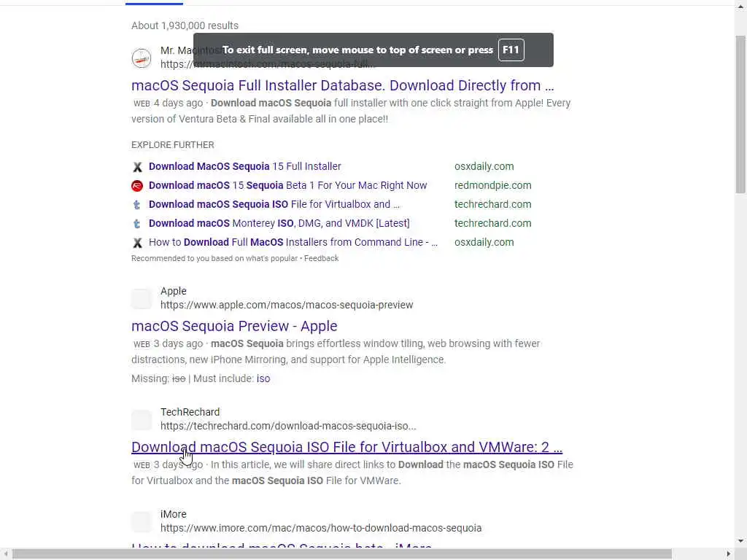
Task: Click the Apple site name label
Action: [174, 291]
